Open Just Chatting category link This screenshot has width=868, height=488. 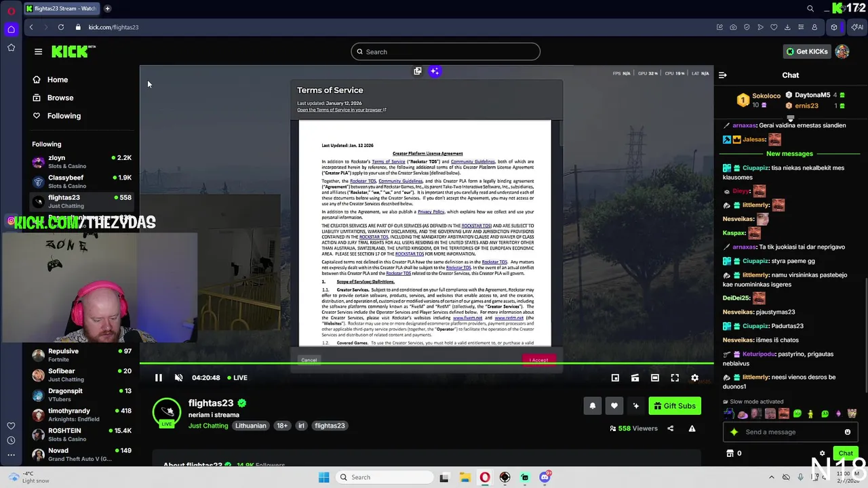click(x=208, y=426)
